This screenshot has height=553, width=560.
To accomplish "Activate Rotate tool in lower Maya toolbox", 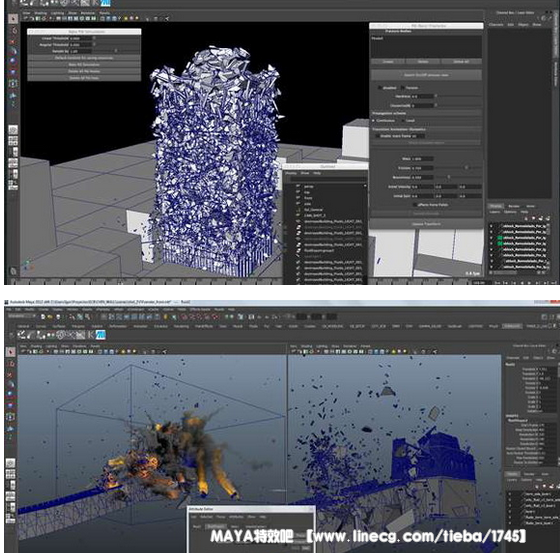I will [11, 394].
